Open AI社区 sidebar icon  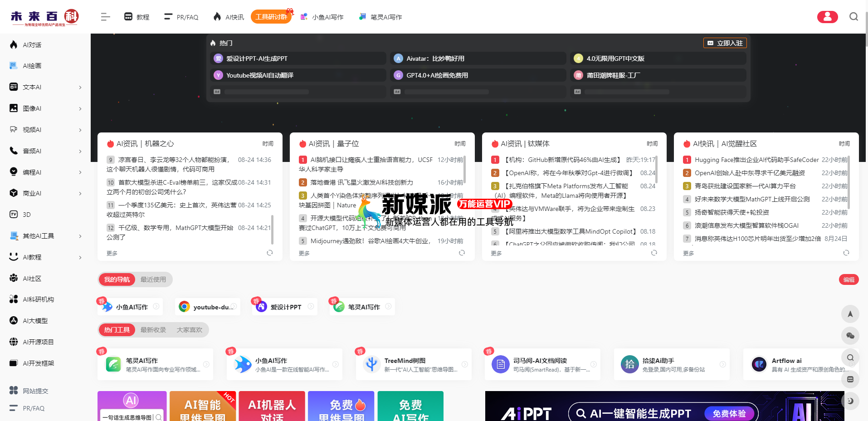14,278
